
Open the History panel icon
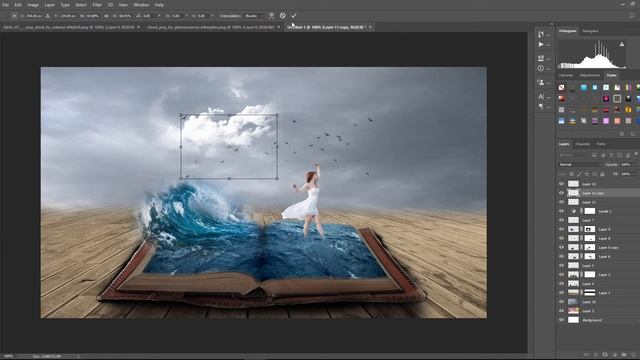point(541,34)
